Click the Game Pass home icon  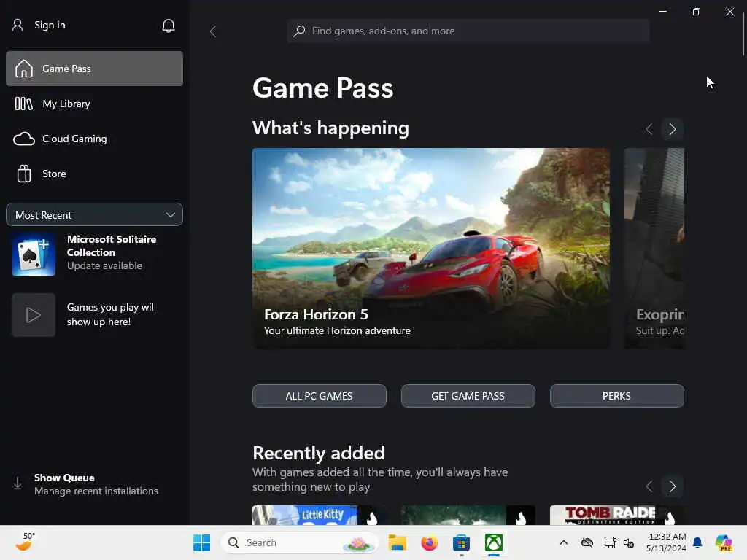pyautogui.click(x=24, y=69)
